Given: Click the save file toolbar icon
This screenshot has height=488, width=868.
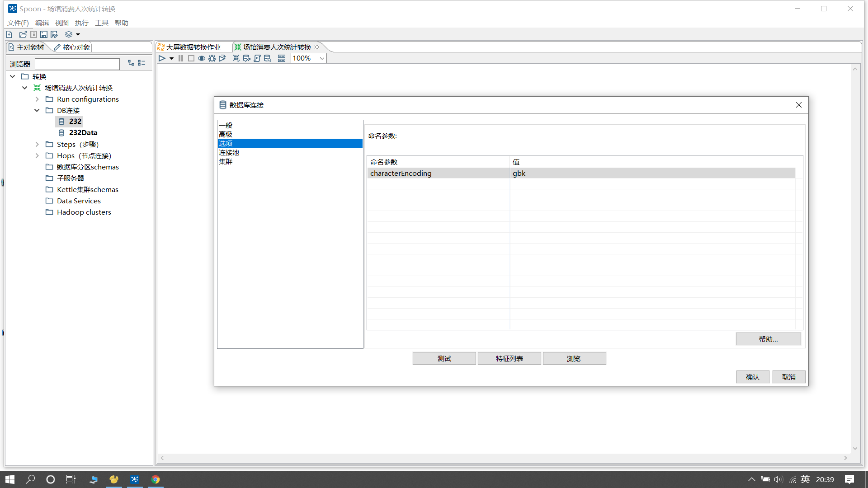Looking at the screenshot, I should click(x=44, y=34).
